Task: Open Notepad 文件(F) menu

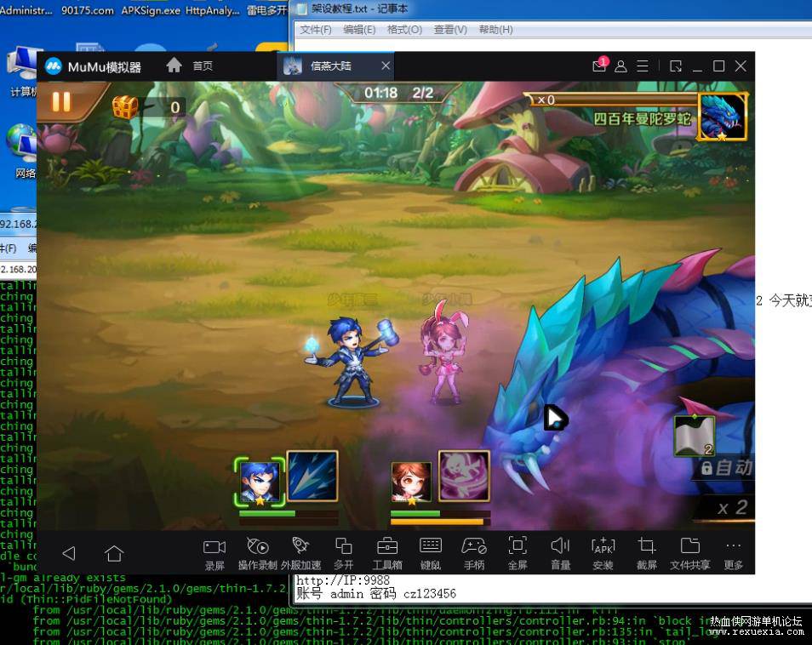Action: 316,30
